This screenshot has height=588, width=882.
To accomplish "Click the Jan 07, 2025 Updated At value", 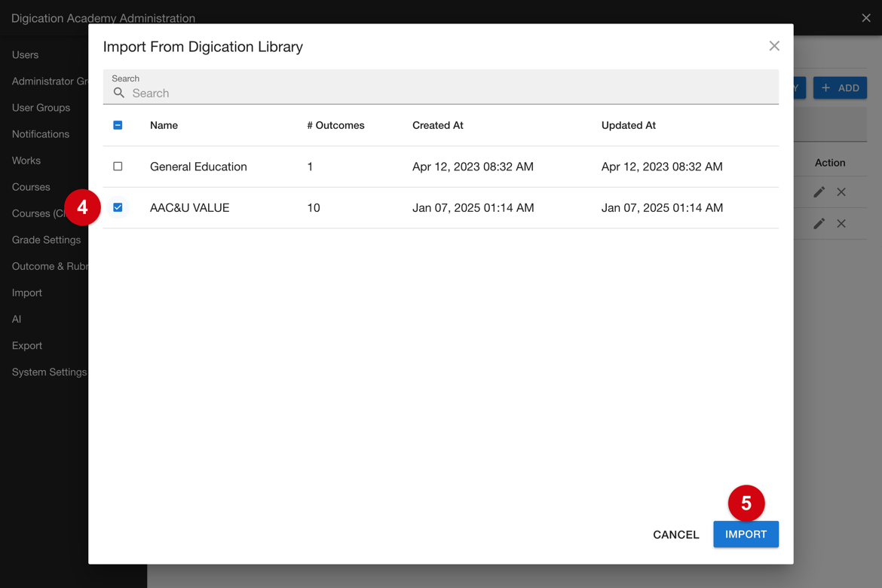I will coord(662,207).
